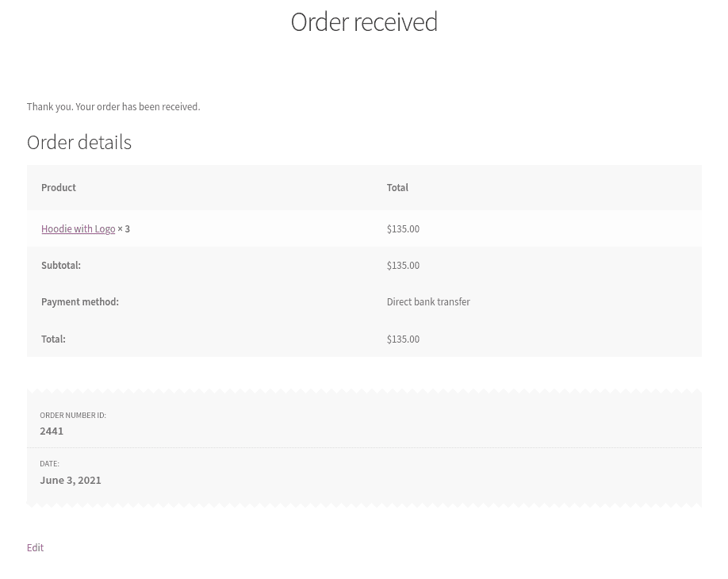
Task: Select the Total column header
Action: [x=397, y=187]
